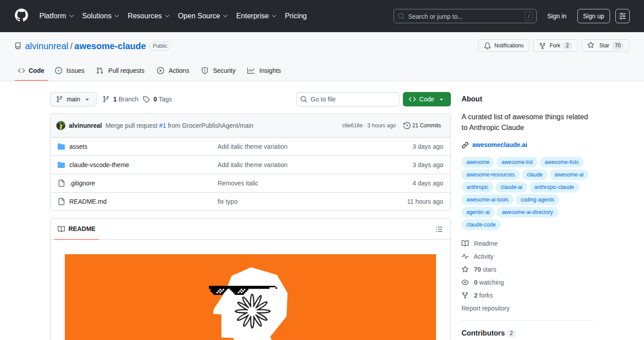Click the repository book icon beside alvinunreal
This screenshot has height=340, width=644.
(18, 46)
